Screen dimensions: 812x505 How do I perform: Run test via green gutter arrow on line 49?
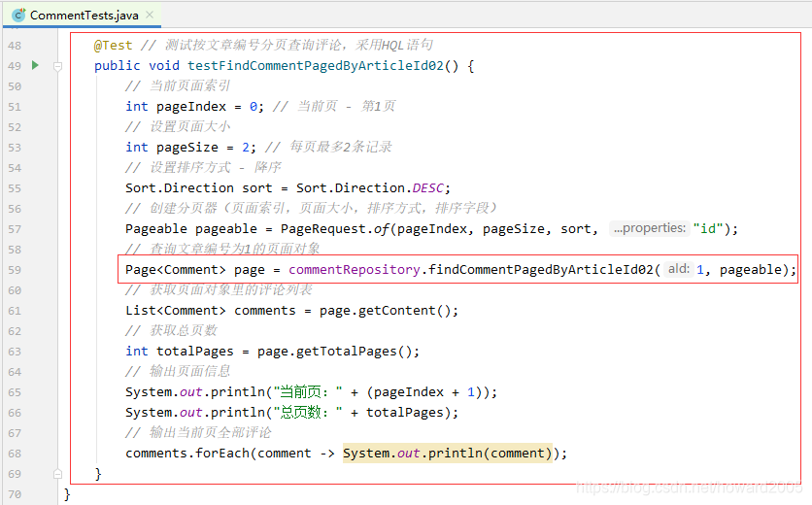point(35,65)
